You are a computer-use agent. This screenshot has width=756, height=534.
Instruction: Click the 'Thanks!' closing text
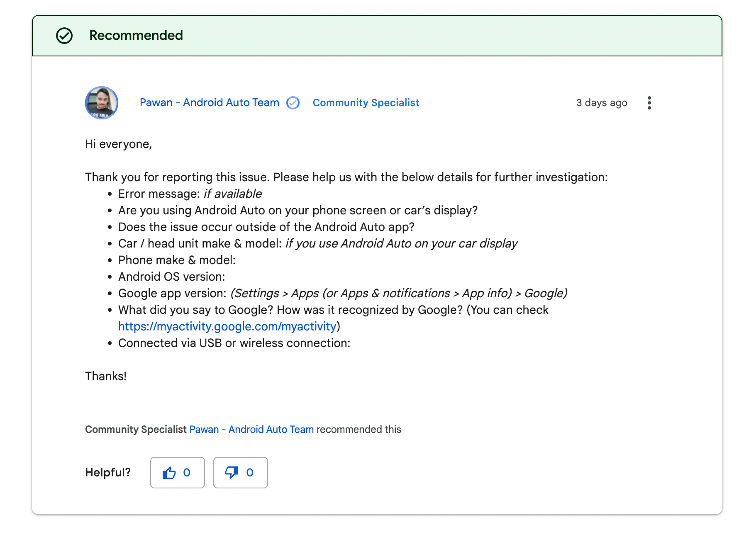[x=106, y=376]
